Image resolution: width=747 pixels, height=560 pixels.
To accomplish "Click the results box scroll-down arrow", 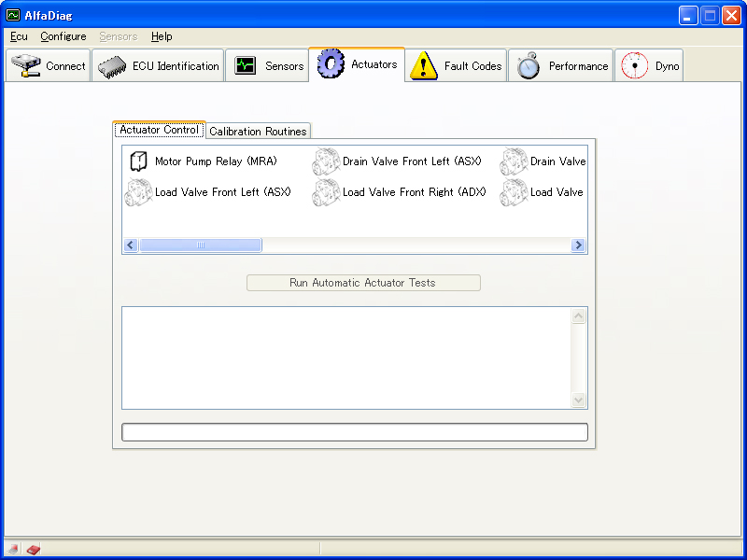I will [x=578, y=400].
